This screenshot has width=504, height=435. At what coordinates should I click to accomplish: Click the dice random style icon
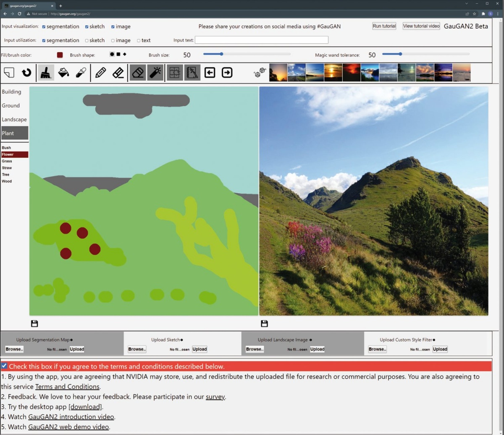(x=260, y=73)
